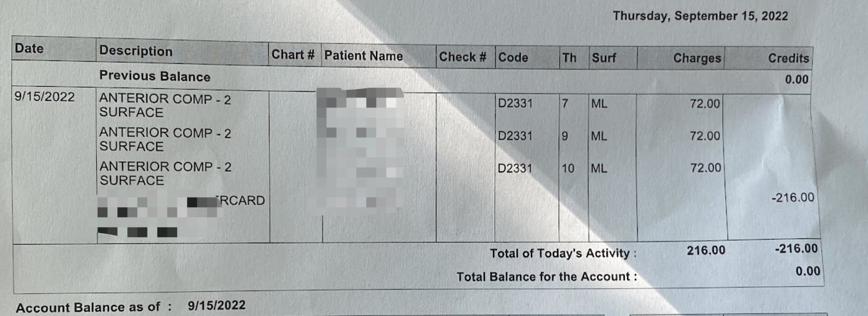Select the Surf column header
Image resolution: width=868 pixels, height=316 pixels.
604,58
